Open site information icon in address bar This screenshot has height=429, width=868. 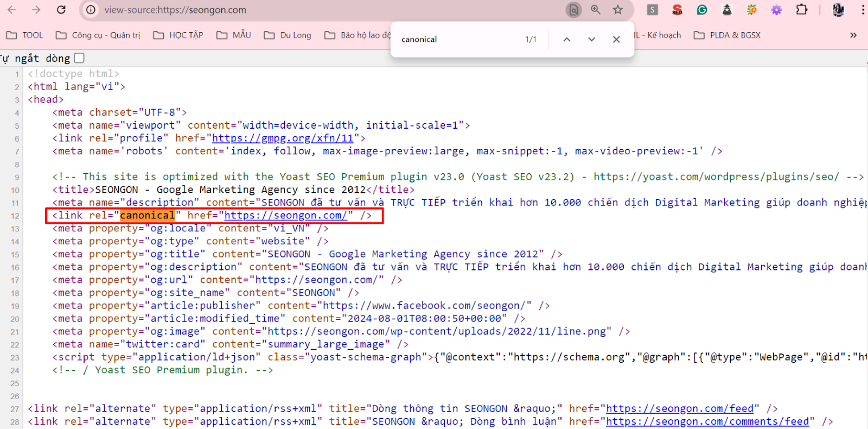[91, 10]
